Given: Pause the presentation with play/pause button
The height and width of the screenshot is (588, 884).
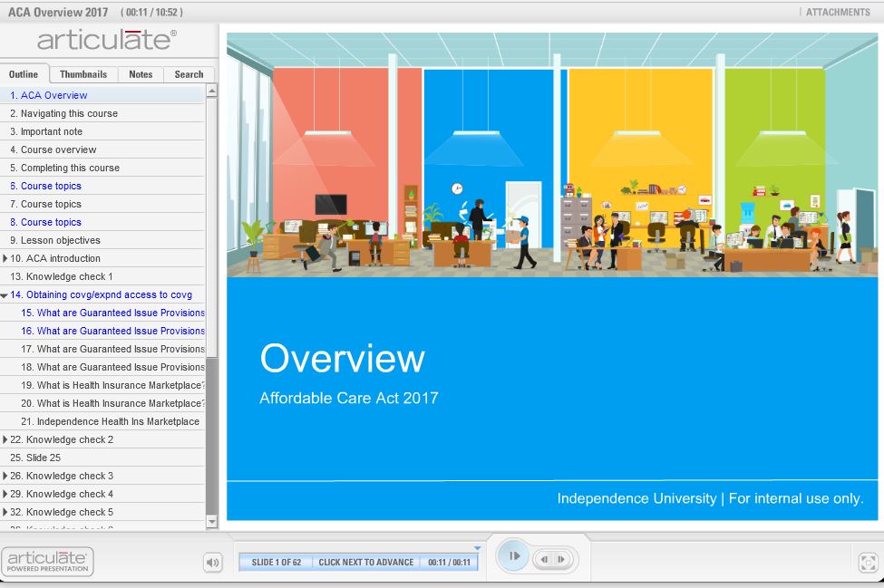Looking at the screenshot, I should (513, 556).
